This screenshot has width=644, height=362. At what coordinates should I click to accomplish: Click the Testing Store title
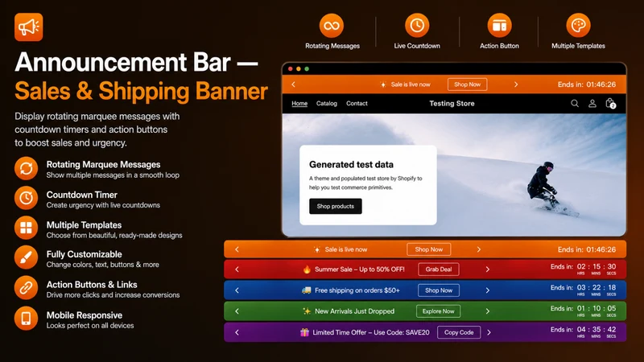click(x=452, y=104)
